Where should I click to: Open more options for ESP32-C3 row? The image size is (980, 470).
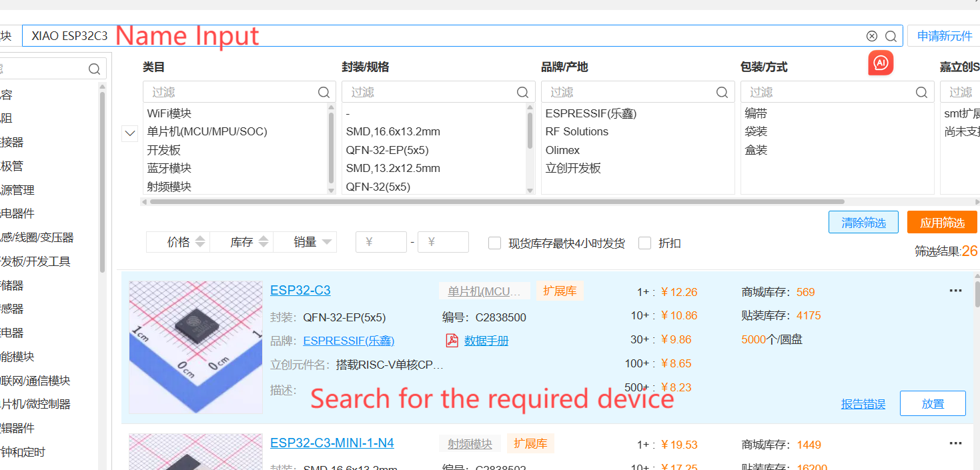(x=955, y=291)
